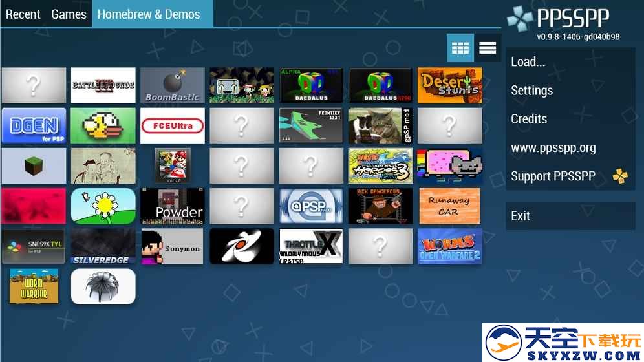The width and height of the screenshot is (644, 362).
Task: Open the red abstract texture tile
Action: pyautogui.click(x=34, y=206)
